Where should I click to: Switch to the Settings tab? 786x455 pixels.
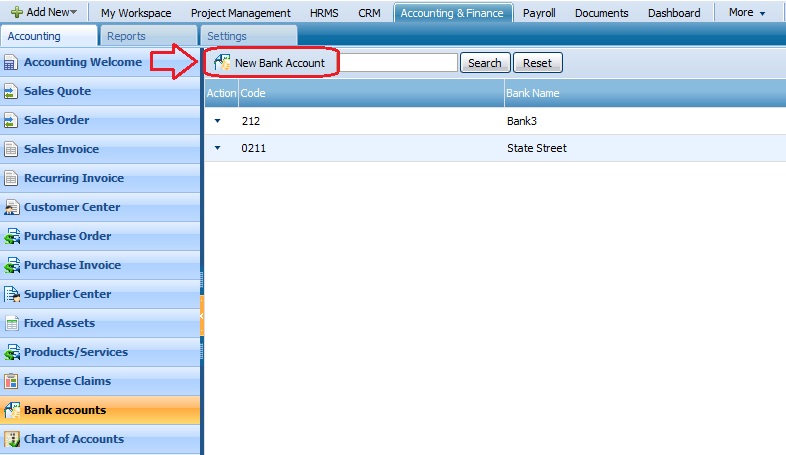[x=249, y=36]
